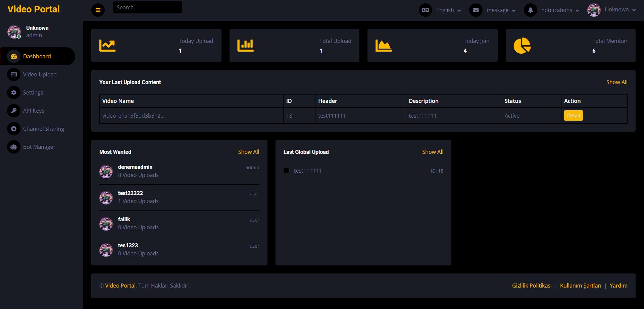Click Show All in Most Wanted panel
The height and width of the screenshot is (309, 644).
(x=248, y=152)
